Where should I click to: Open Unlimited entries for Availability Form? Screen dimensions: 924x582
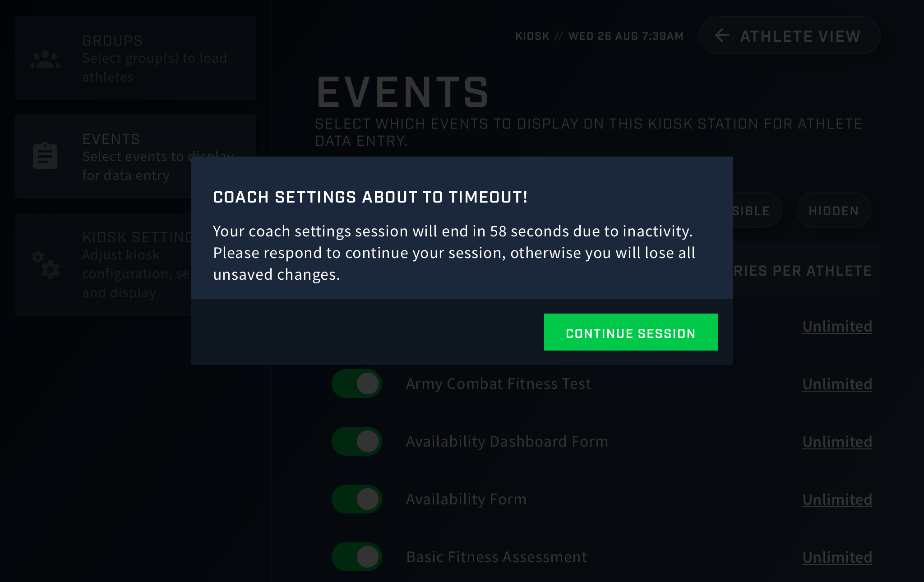tap(837, 499)
